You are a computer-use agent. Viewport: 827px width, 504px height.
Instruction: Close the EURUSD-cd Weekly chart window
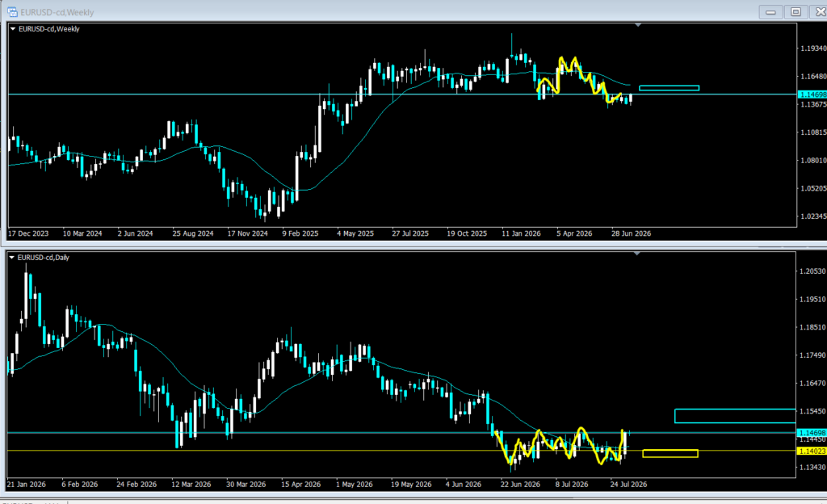(x=820, y=11)
